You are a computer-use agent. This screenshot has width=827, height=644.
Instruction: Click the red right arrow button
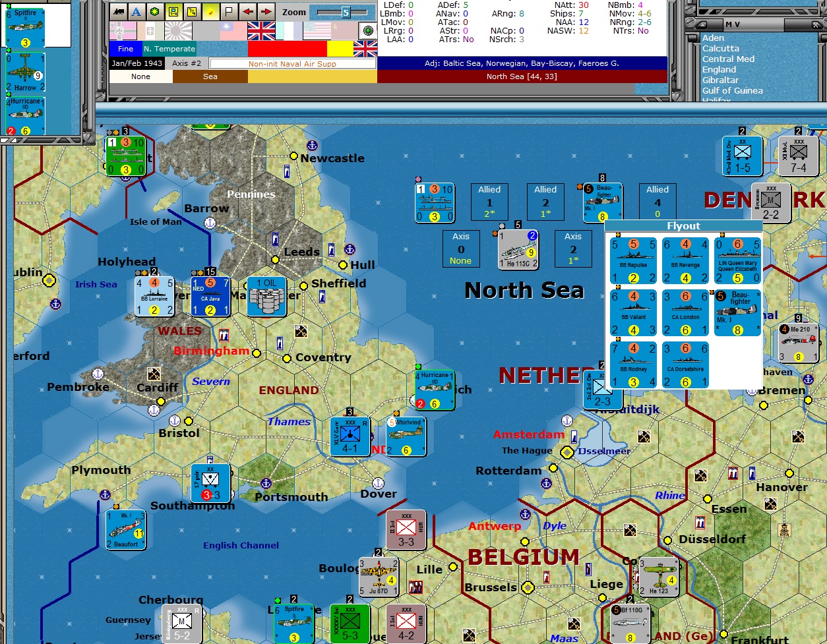(x=266, y=11)
